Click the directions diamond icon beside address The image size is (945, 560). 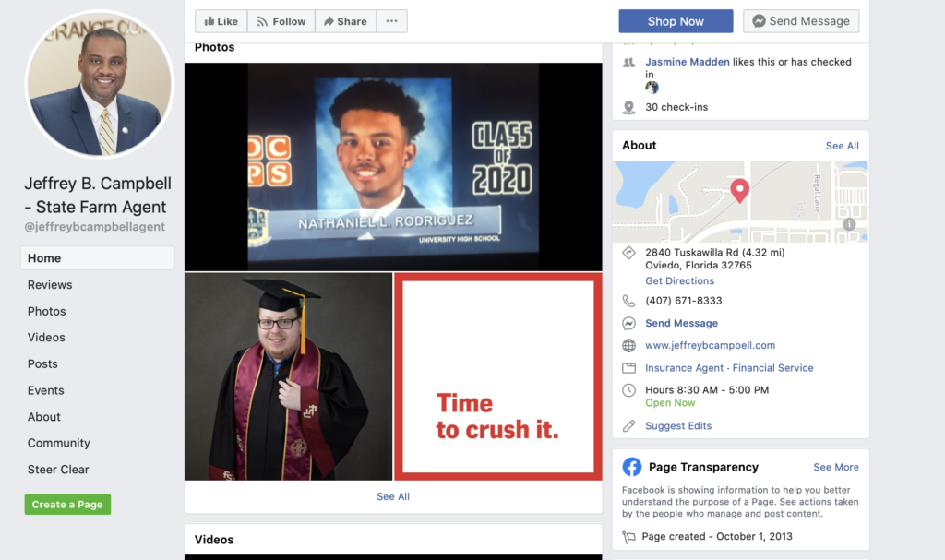coord(628,253)
